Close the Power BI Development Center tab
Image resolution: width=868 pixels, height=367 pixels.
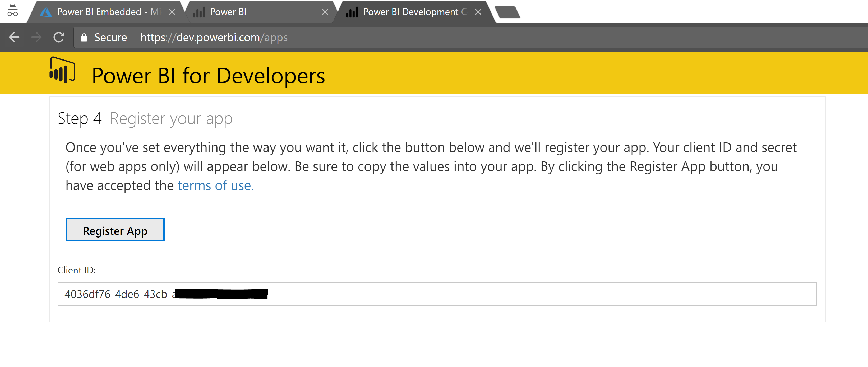click(x=478, y=11)
